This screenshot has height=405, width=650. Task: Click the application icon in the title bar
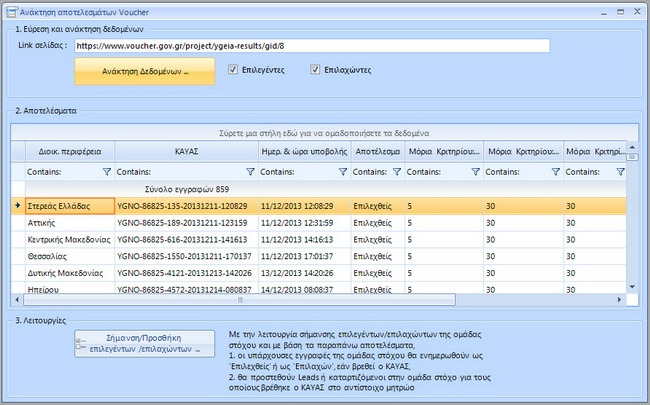point(11,10)
